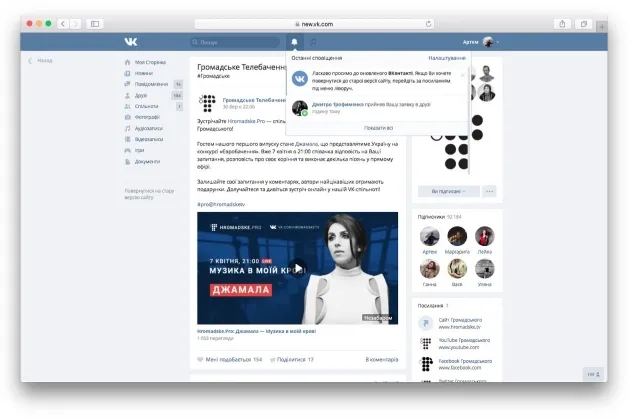
Task: Open Відеозаписи in left menu
Action: click(149, 139)
